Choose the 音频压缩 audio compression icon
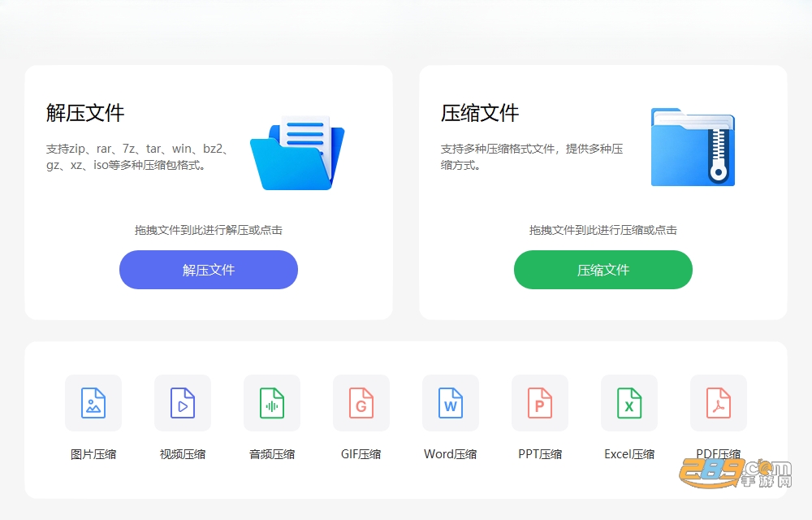Screen dimensions: 812x520 [272, 403]
